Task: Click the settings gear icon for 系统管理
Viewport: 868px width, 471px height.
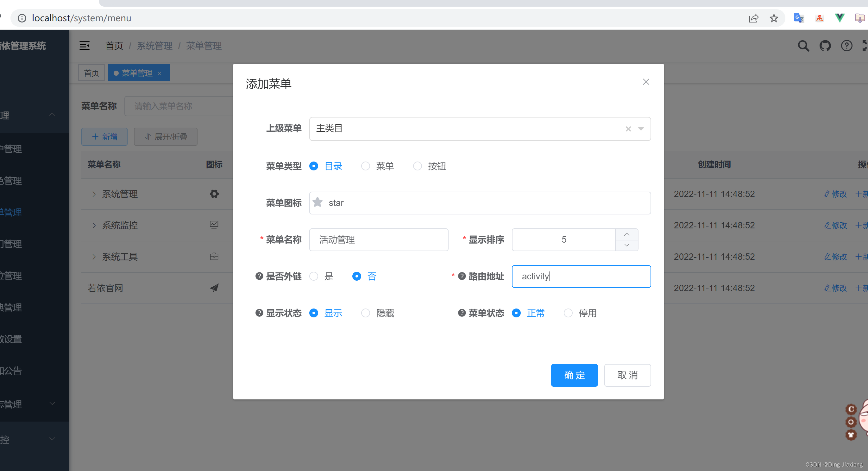Action: pos(214,193)
